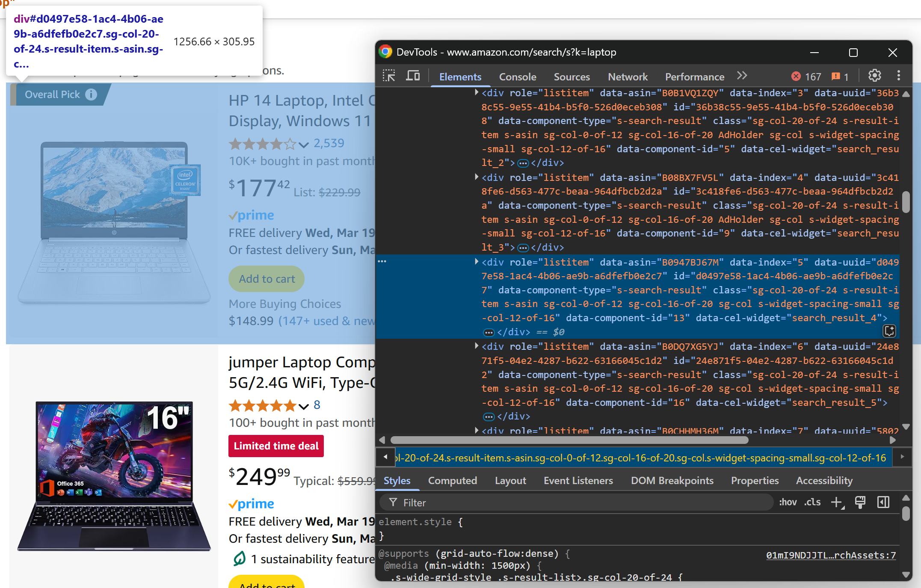Click the prime logo on HP laptop
Screen dimensions: 921x588
point(252,215)
